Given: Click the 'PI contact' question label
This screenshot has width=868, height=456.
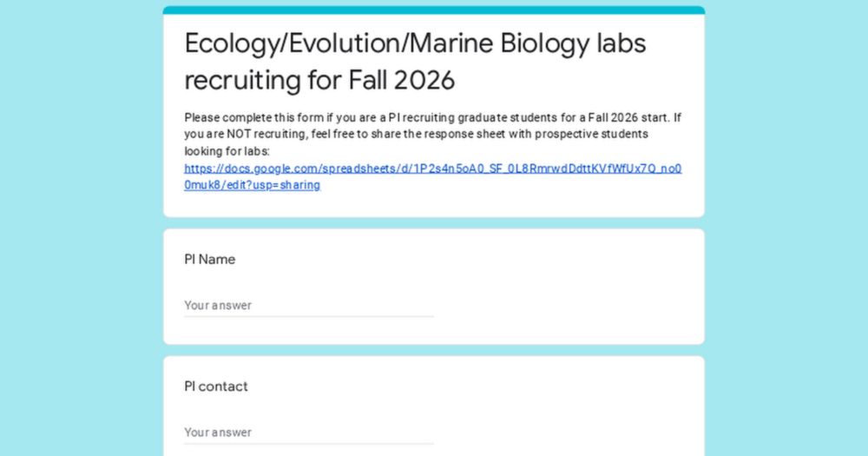Looking at the screenshot, I should pyautogui.click(x=216, y=387).
